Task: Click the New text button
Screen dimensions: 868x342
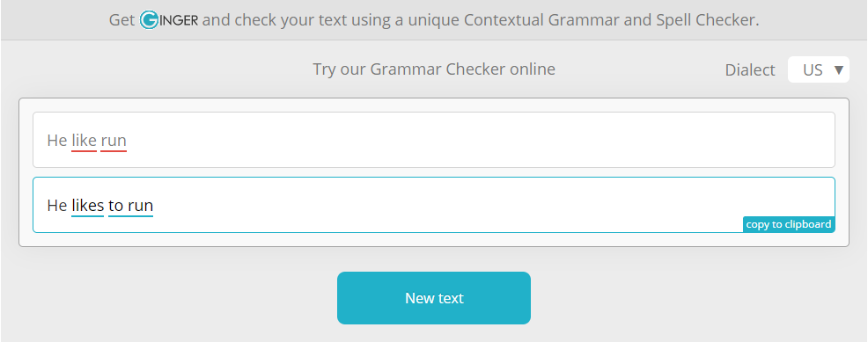Action: [x=434, y=298]
